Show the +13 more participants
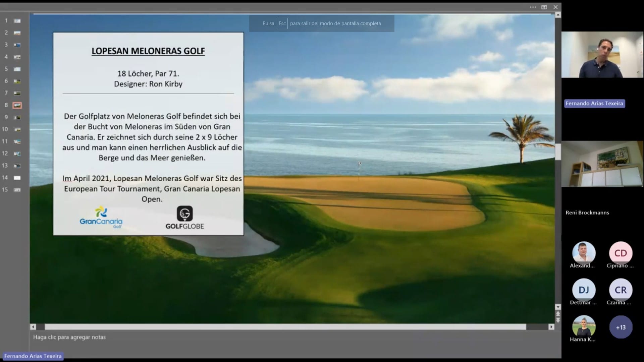 (x=621, y=327)
